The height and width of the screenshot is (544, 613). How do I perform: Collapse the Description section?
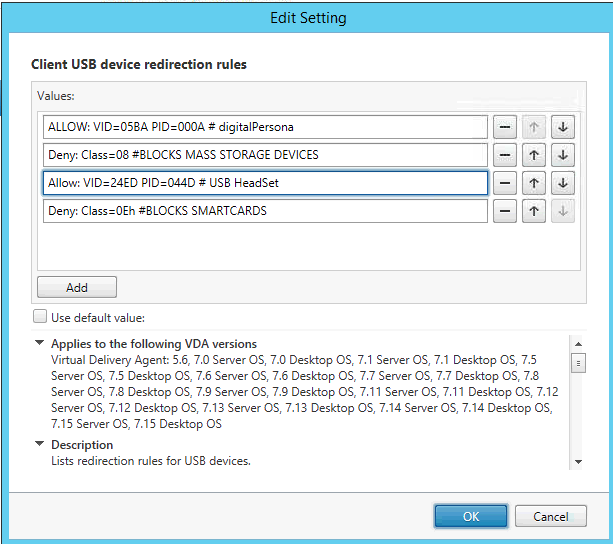coord(39,445)
